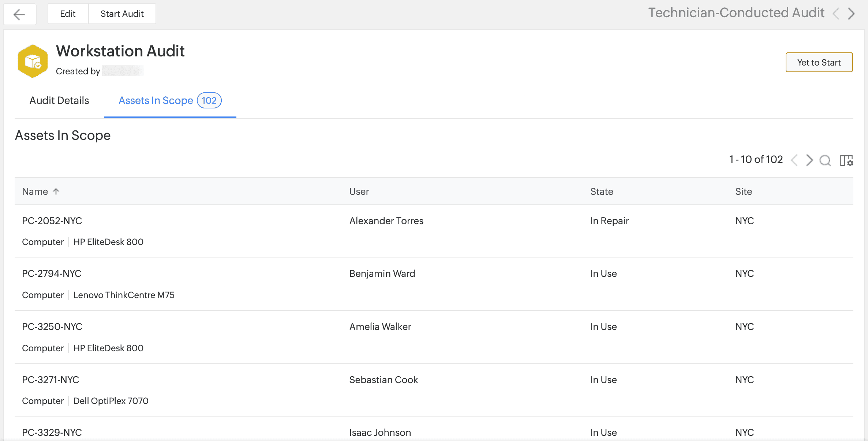Viewport: 868px width, 441px height.
Task: Click the back arrow icon
Action: 19,14
